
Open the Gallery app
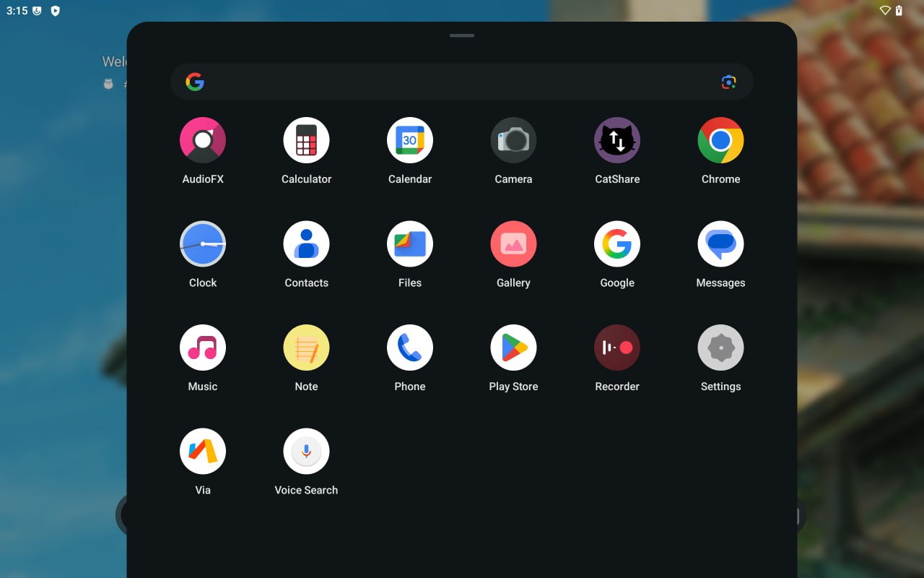click(x=513, y=244)
